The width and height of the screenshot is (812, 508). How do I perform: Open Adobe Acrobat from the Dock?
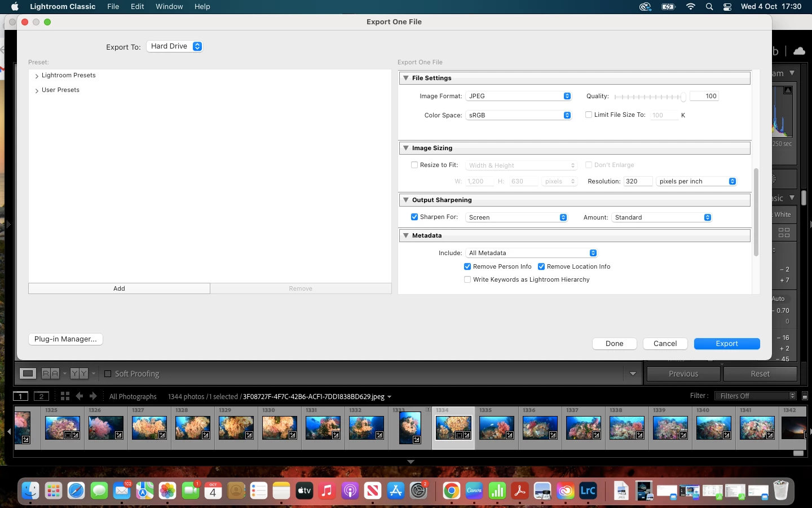pos(520,491)
